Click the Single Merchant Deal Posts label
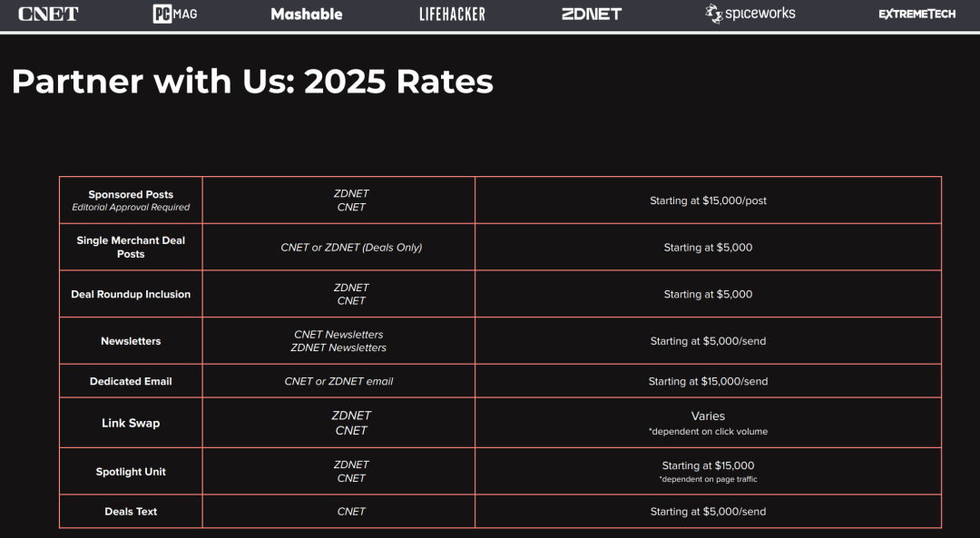This screenshot has width=980, height=538. (x=131, y=247)
